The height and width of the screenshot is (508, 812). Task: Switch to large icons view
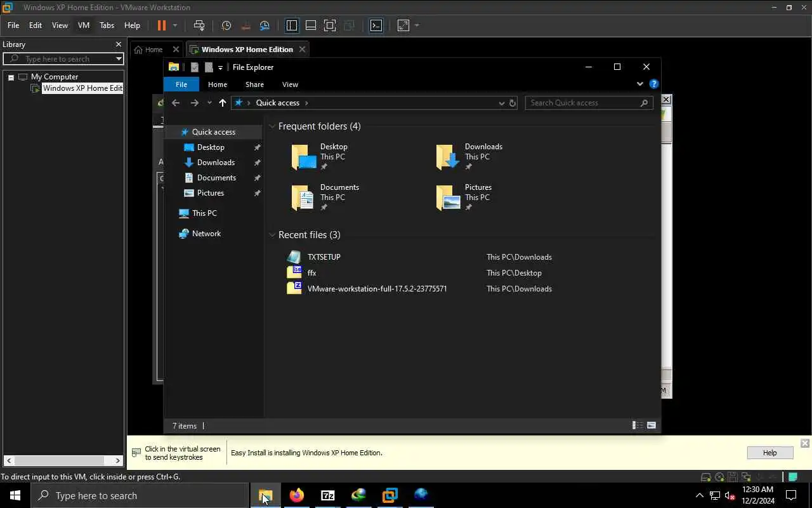[652, 425]
